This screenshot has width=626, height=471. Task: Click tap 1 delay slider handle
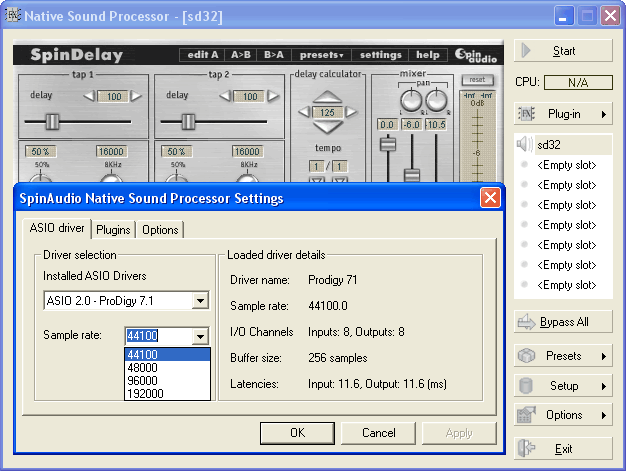(52, 121)
